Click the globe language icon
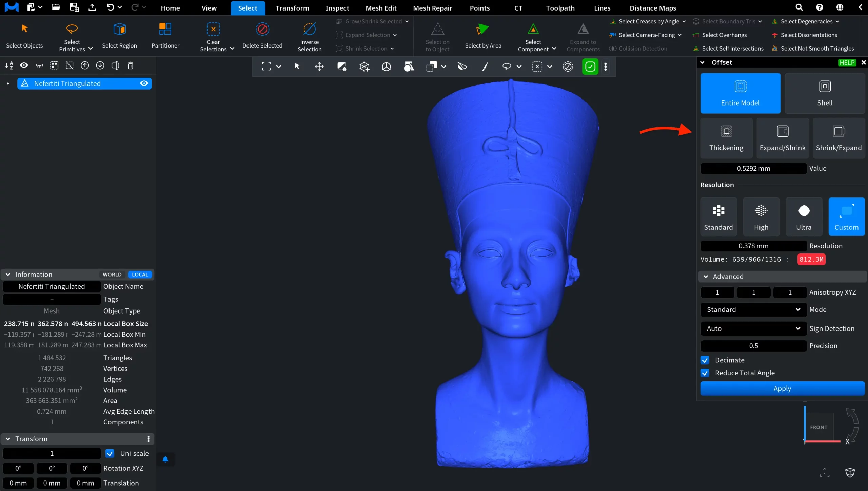Screen dimensions: 868x491 point(840,7)
